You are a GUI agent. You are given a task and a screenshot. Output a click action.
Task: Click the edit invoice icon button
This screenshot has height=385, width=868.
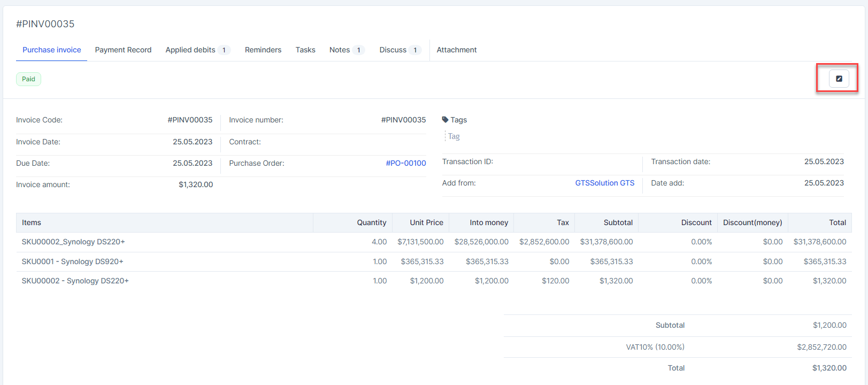839,79
